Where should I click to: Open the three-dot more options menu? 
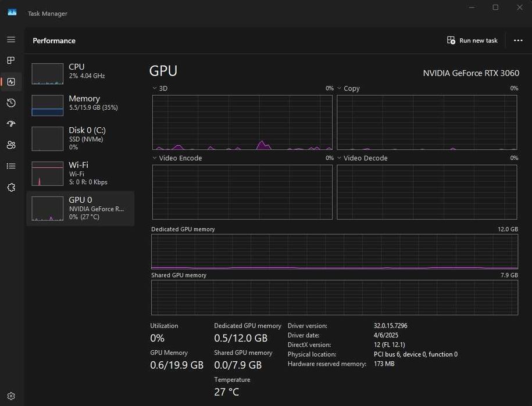(518, 41)
